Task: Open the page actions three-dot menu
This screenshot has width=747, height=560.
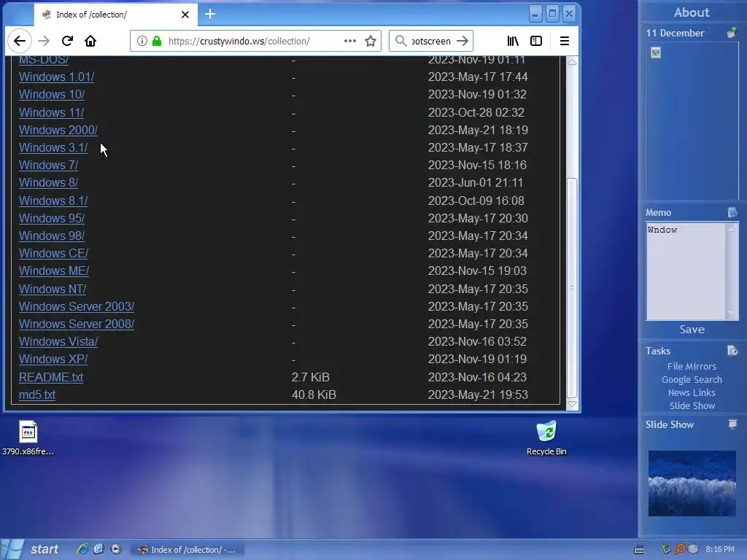Action: [350, 41]
